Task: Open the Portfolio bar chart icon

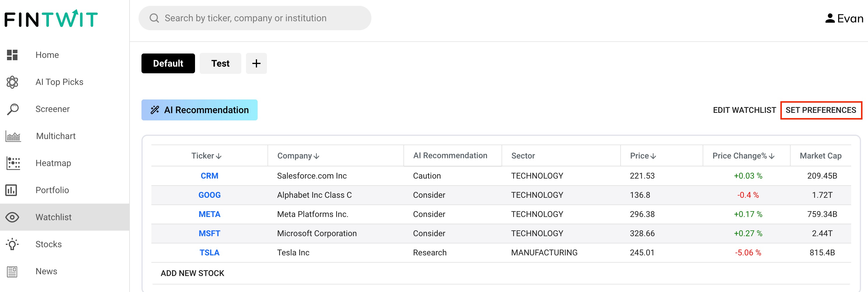Action: pyautogui.click(x=11, y=190)
